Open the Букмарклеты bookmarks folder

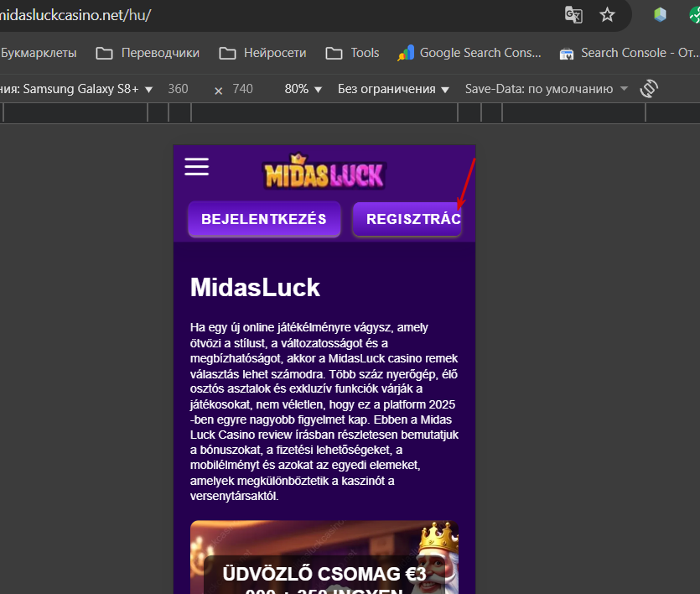39,53
